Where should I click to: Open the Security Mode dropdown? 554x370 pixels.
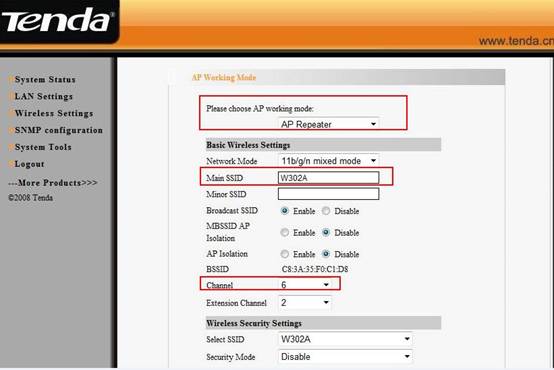point(345,356)
